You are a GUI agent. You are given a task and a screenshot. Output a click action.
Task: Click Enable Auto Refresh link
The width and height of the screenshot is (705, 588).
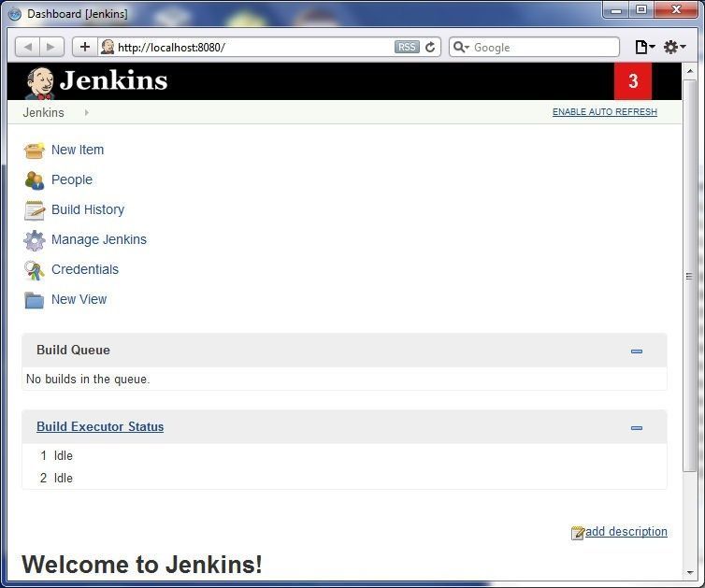pyautogui.click(x=605, y=112)
